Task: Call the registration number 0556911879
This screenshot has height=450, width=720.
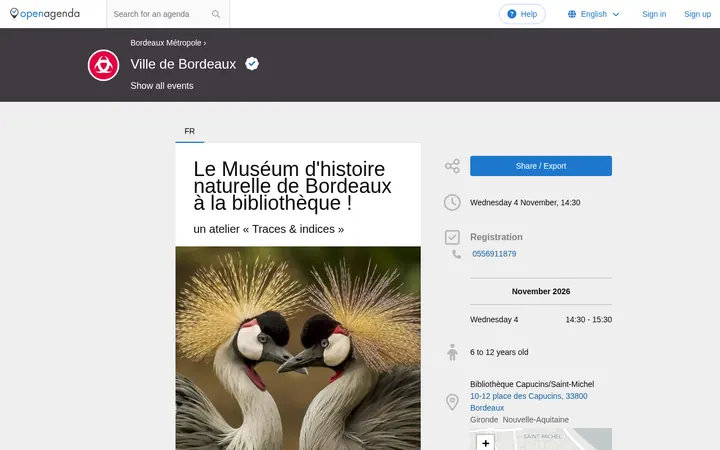Action: [x=494, y=254]
